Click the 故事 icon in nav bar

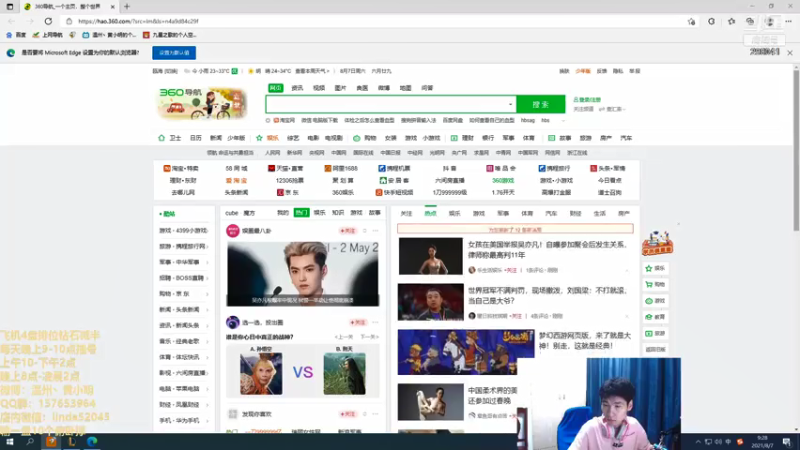tap(551, 138)
